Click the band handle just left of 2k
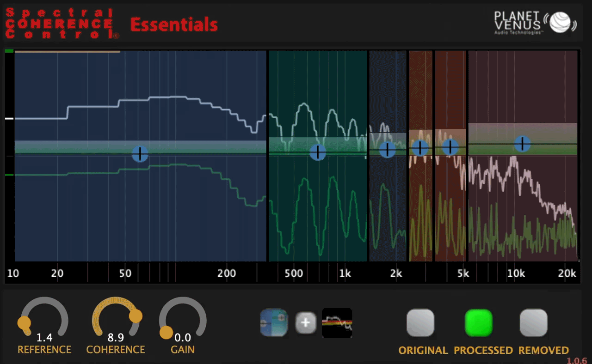The image size is (592, 364). tap(387, 150)
